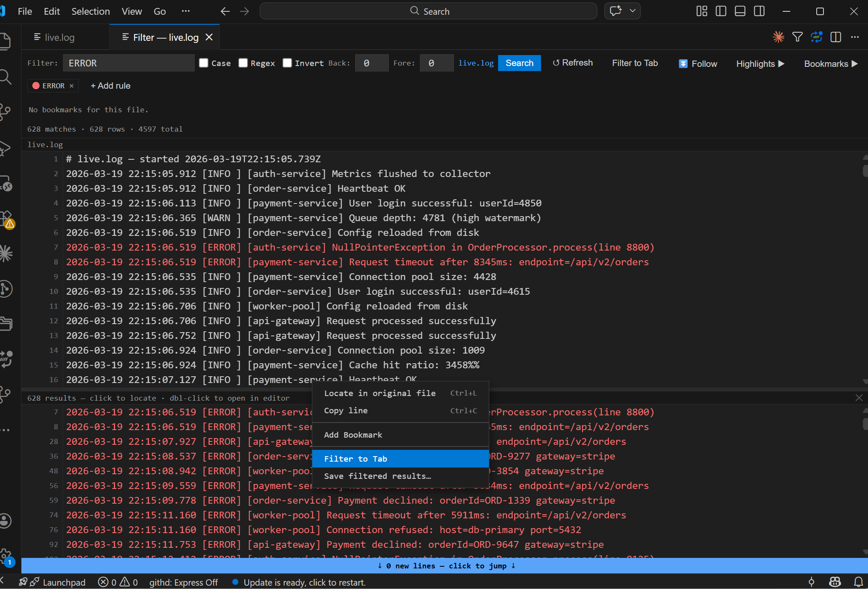The width and height of the screenshot is (868, 589).
Task: Open the Go menu
Action: coord(159,11)
